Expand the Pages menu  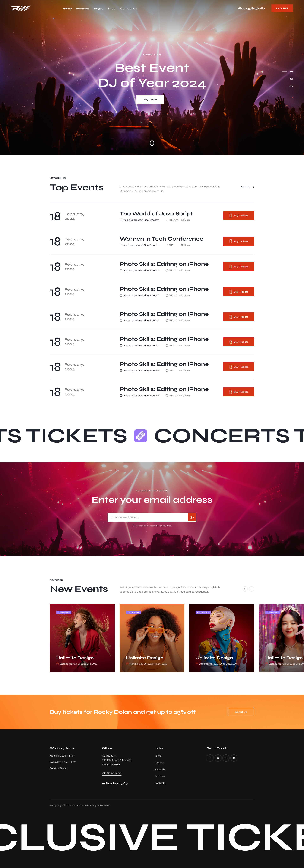pyautogui.click(x=99, y=8)
